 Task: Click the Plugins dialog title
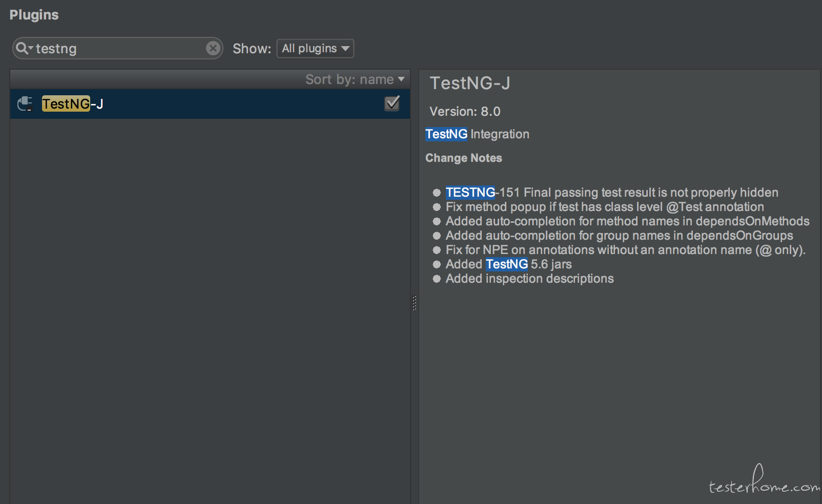pyautogui.click(x=34, y=15)
